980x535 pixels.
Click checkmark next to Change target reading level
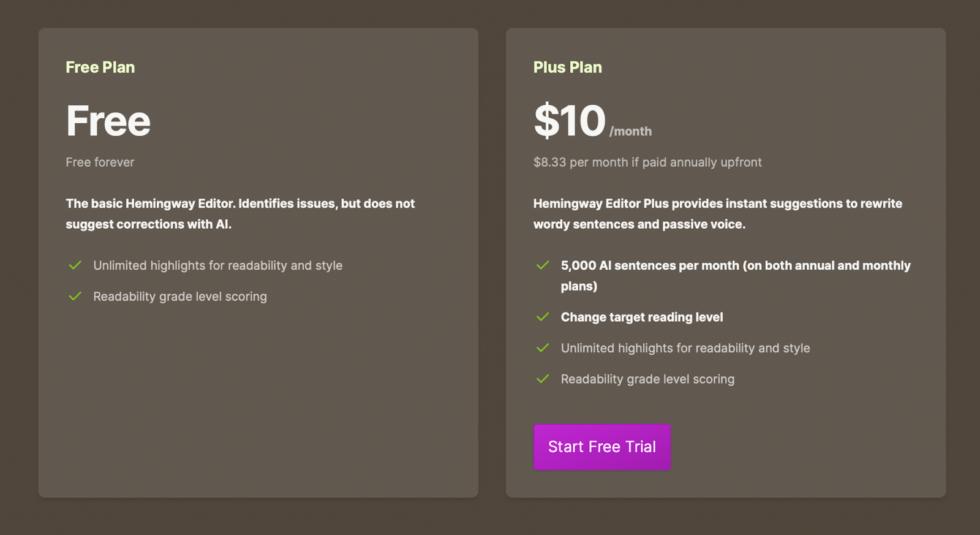(x=543, y=317)
